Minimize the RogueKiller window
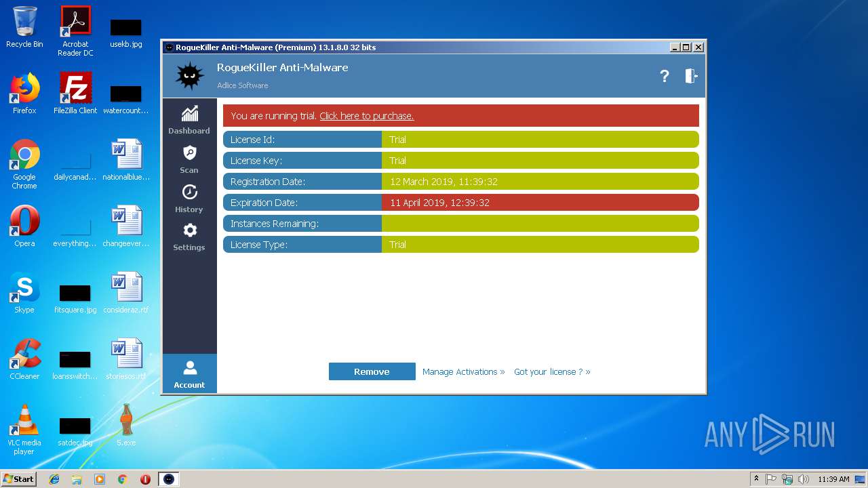The width and height of the screenshot is (868, 488). pos(674,47)
